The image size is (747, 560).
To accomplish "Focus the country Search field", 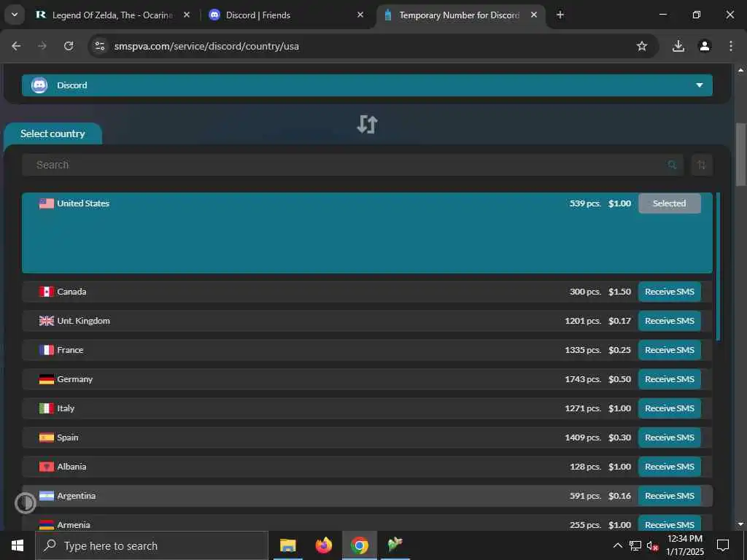I will coord(352,165).
